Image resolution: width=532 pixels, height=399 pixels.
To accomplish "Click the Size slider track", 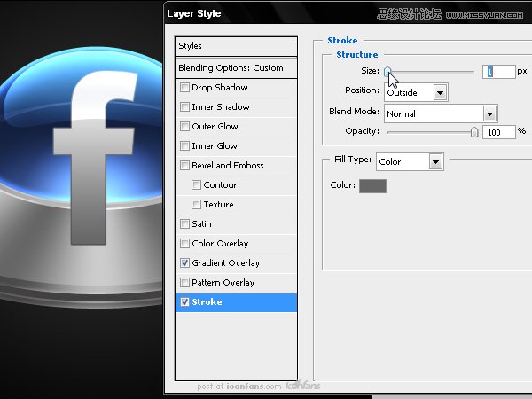I will tap(431, 72).
